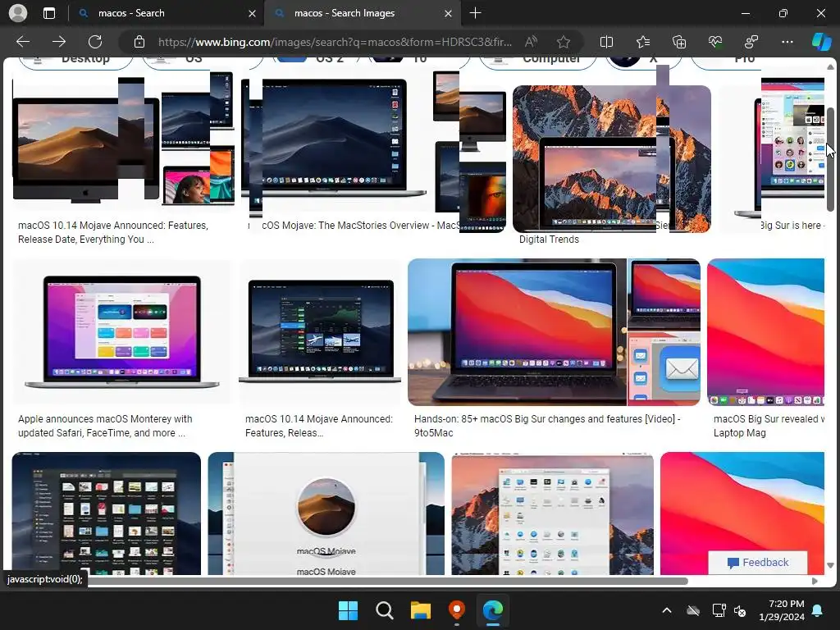This screenshot has width=840, height=630.
Task: Open 'macOS Big Sur revealed' Laptop Mag link
Action: tap(769, 426)
